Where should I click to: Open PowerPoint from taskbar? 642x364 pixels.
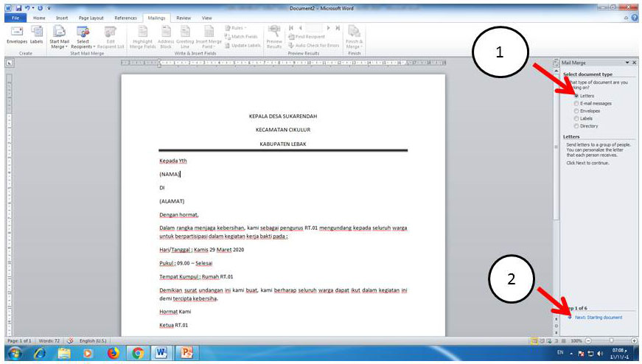point(186,353)
